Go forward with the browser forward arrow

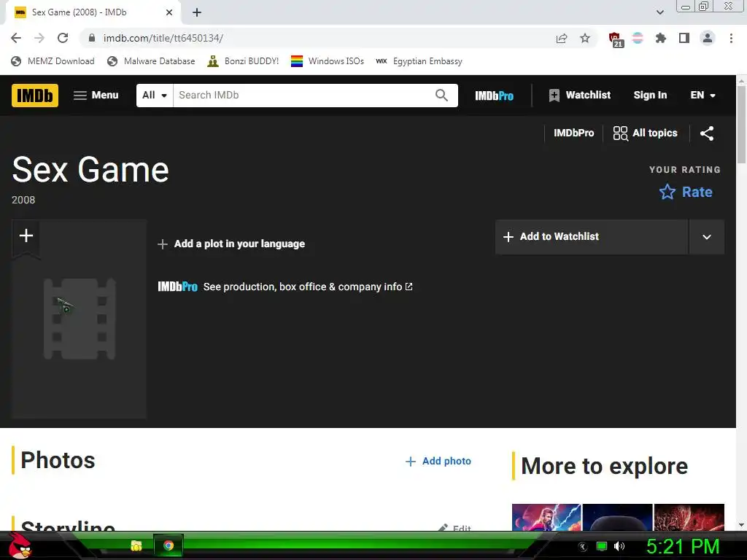point(39,38)
